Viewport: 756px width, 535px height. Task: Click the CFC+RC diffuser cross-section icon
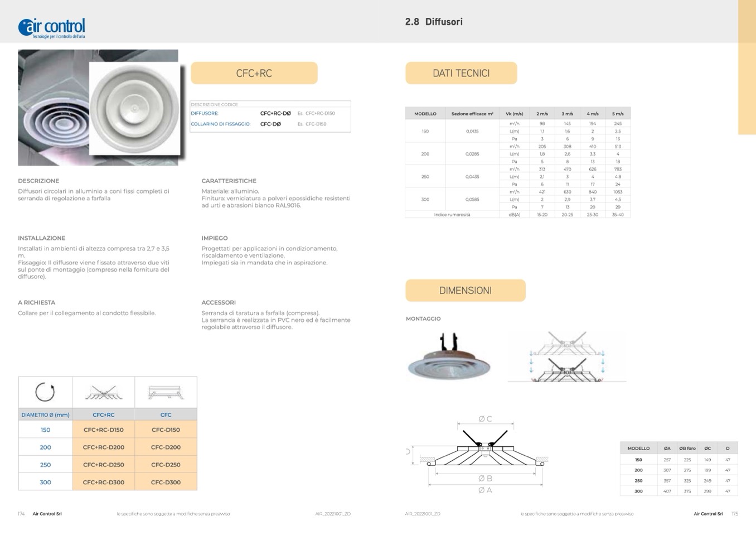coord(104,392)
